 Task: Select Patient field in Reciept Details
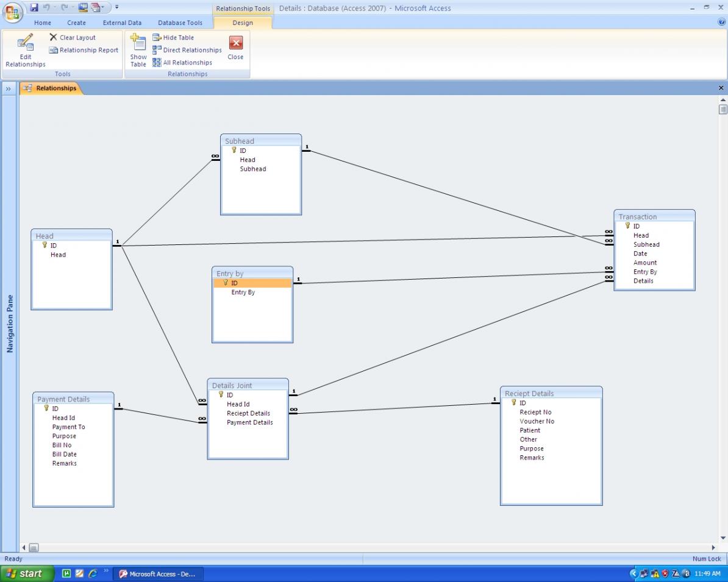click(530, 430)
